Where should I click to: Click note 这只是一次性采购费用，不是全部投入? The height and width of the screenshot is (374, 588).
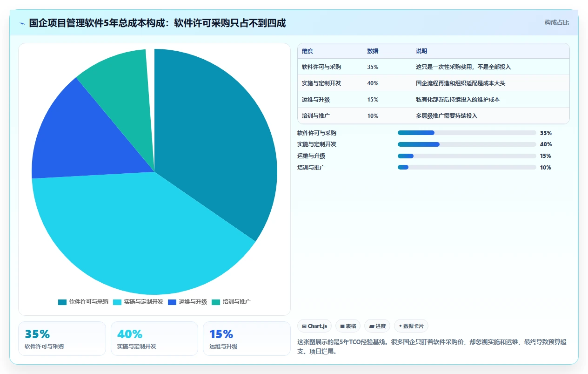coord(463,67)
